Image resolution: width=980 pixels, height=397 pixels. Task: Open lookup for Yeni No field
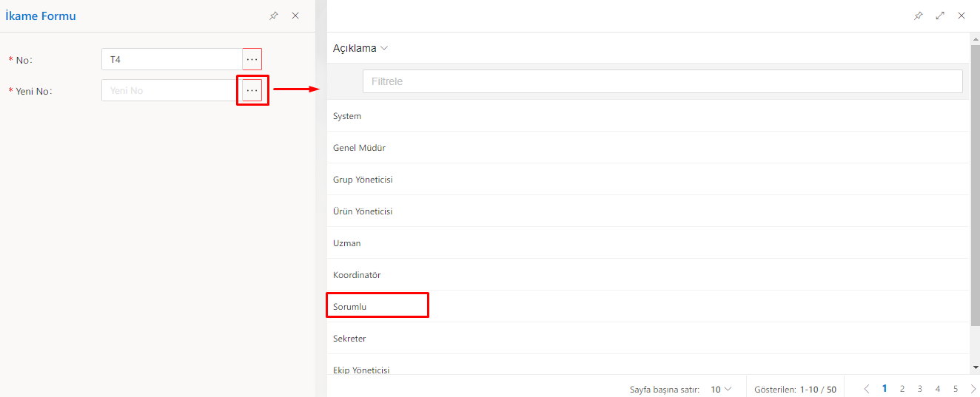[x=252, y=90]
